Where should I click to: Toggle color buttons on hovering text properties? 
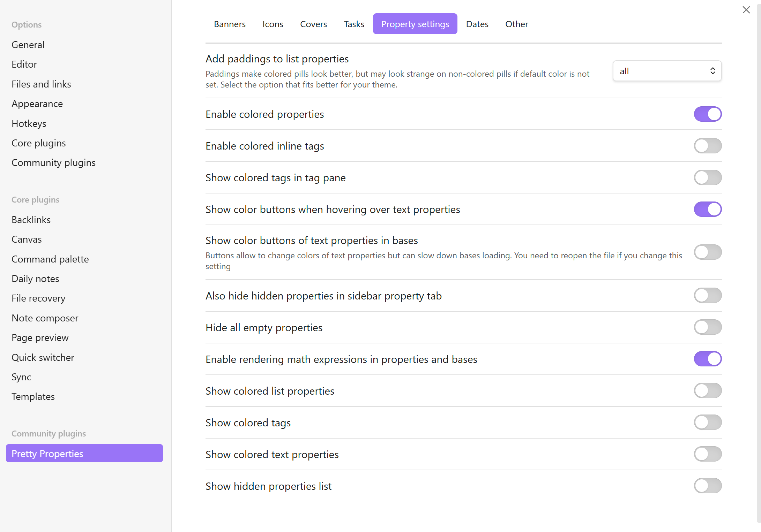[x=707, y=209]
